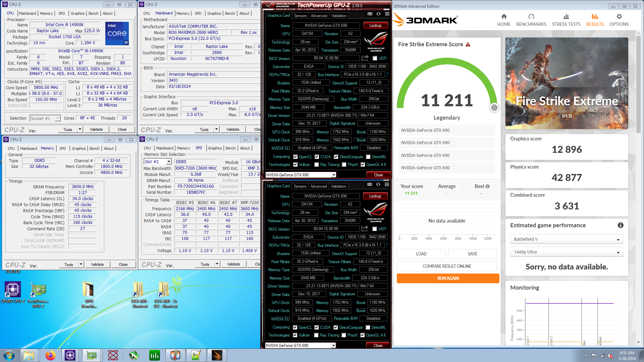Viewport: 644px width, 362px height.
Task: Open OPTIONS gear in 3DMark
Action: pyautogui.click(x=619, y=20)
